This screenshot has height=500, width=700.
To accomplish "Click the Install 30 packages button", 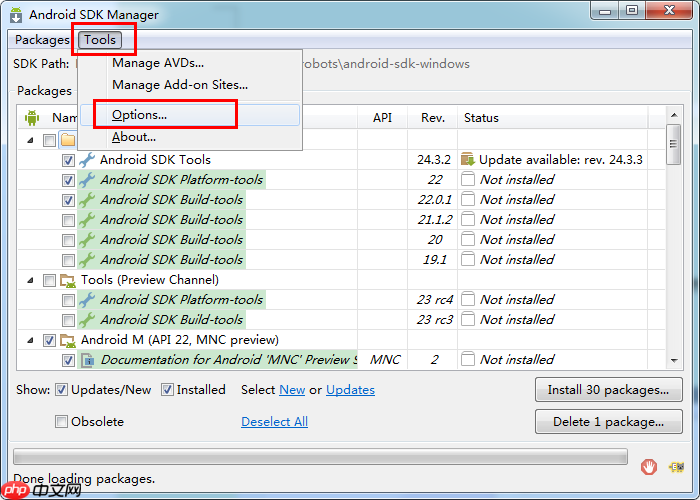I will (x=608, y=390).
